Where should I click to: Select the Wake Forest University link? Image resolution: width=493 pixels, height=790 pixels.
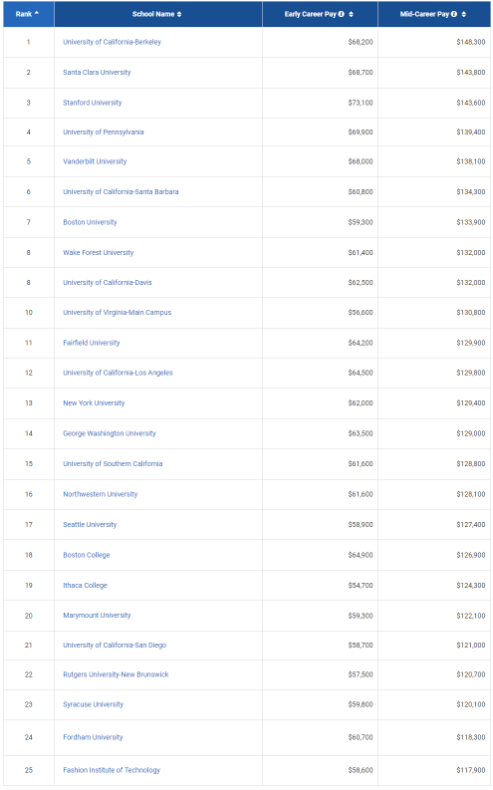coord(98,252)
